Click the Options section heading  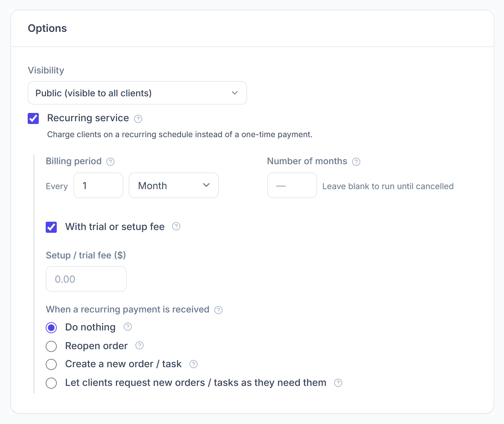[47, 28]
